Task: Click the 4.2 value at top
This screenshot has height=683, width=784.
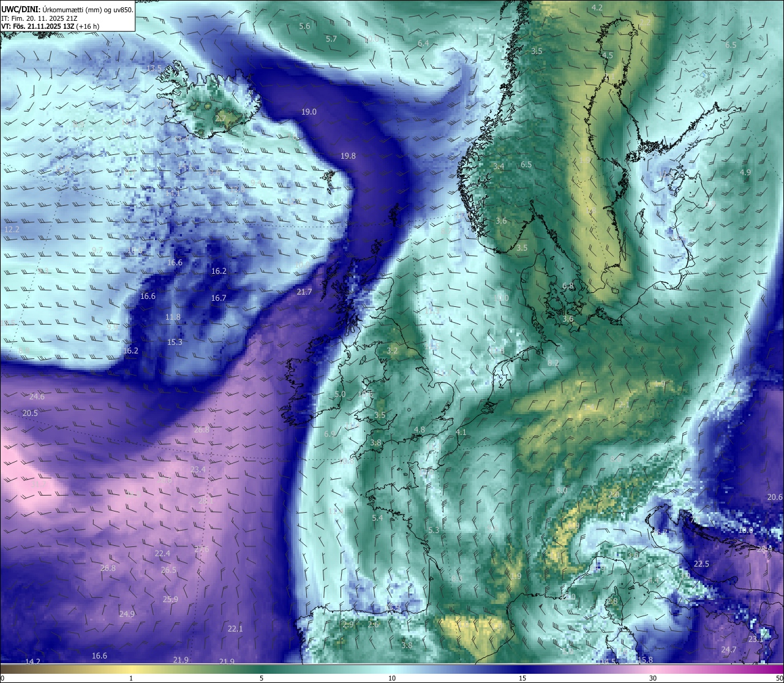Action: coord(597,8)
